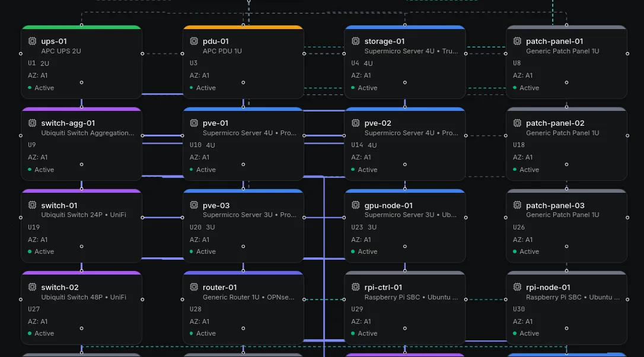644x357 pixels.
Task: Click the chip icon on pve-02 node
Action: pyautogui.click(x=356, y=123)
